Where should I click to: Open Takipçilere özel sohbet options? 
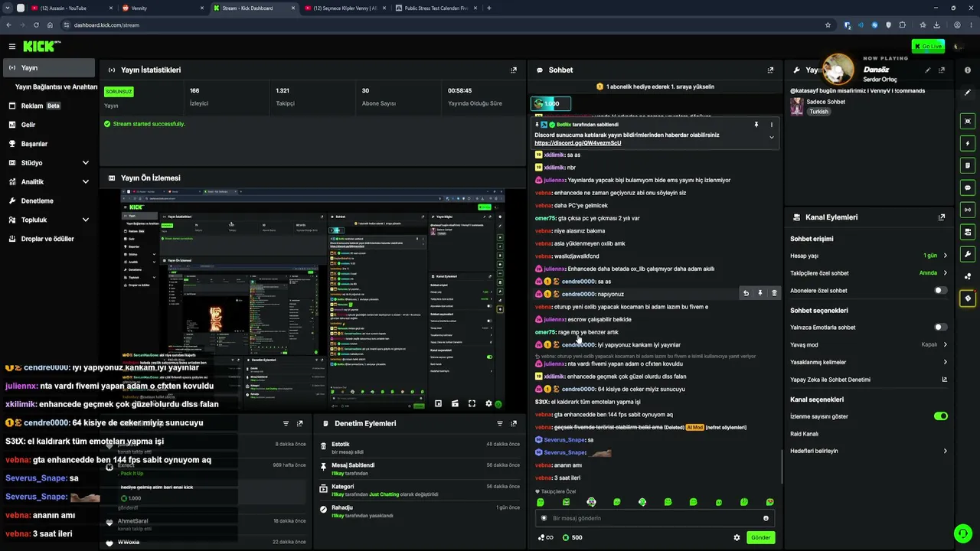pos(868,273)
